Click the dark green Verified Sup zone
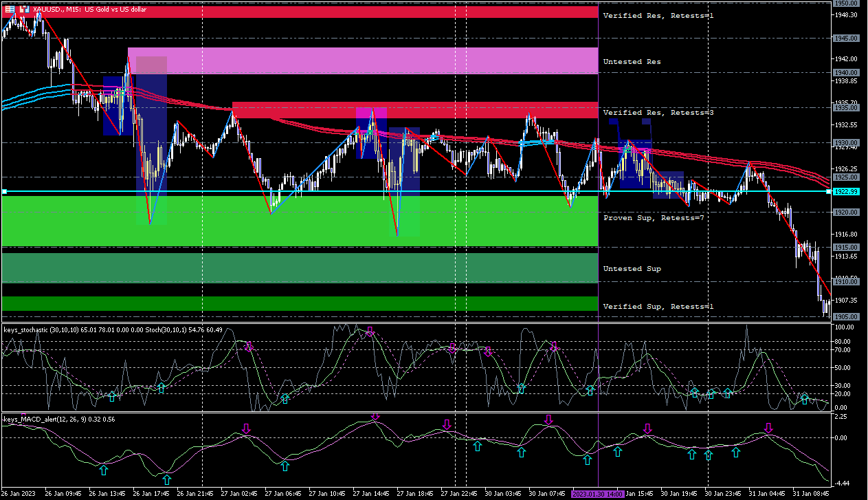868x500 pixels. click(x=300, y=303)
